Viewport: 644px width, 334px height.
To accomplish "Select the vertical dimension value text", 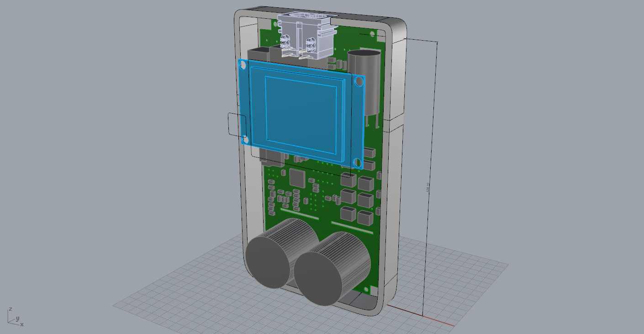I will tap(428, 187).
